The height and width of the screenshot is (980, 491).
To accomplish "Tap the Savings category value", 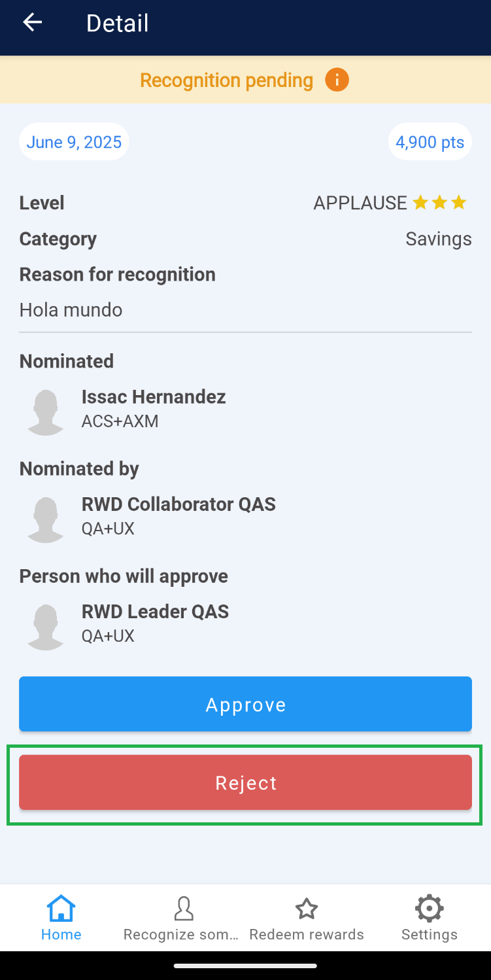I will 438,239.
